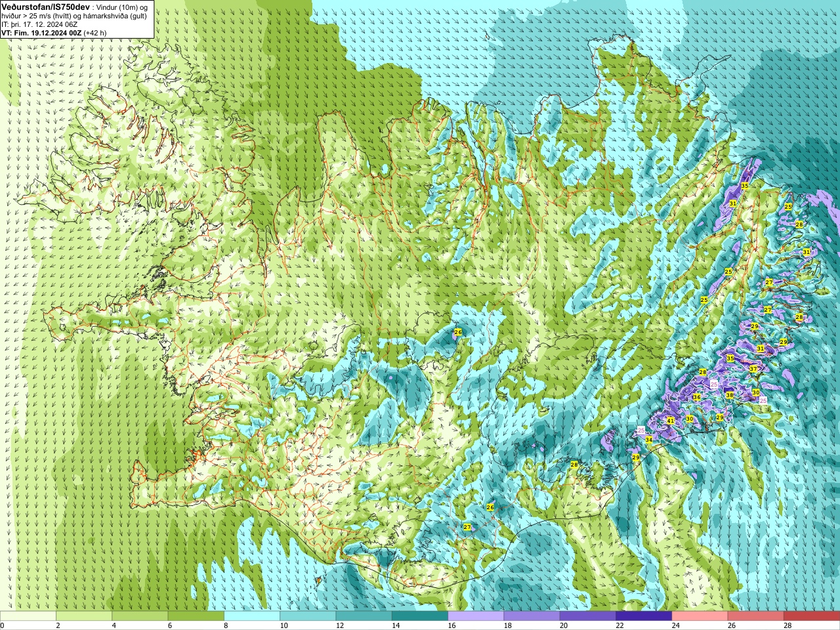Click the yellow gust label reading 34

(x=649, y=440)
